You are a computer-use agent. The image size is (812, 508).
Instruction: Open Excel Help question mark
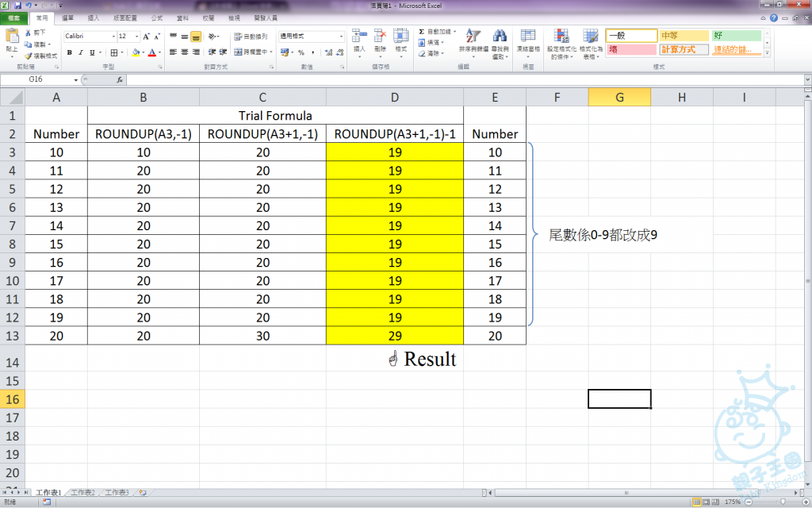(774, 17)
